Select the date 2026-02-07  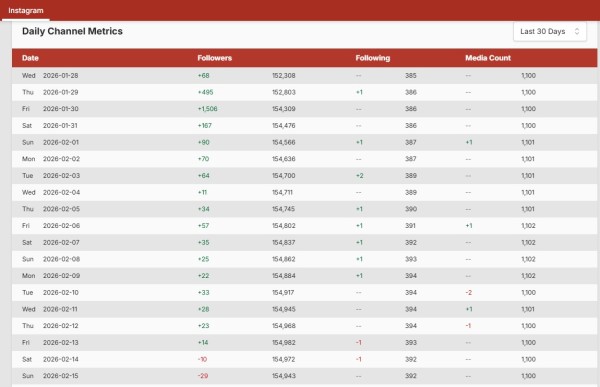click(61, 242)
